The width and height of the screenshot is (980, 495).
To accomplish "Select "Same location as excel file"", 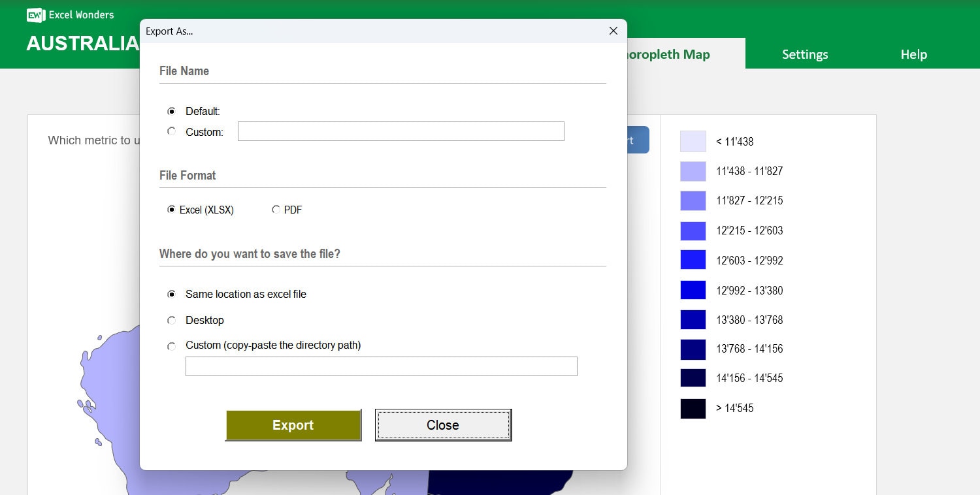I will pyautogui.click(x=172, y=294).
